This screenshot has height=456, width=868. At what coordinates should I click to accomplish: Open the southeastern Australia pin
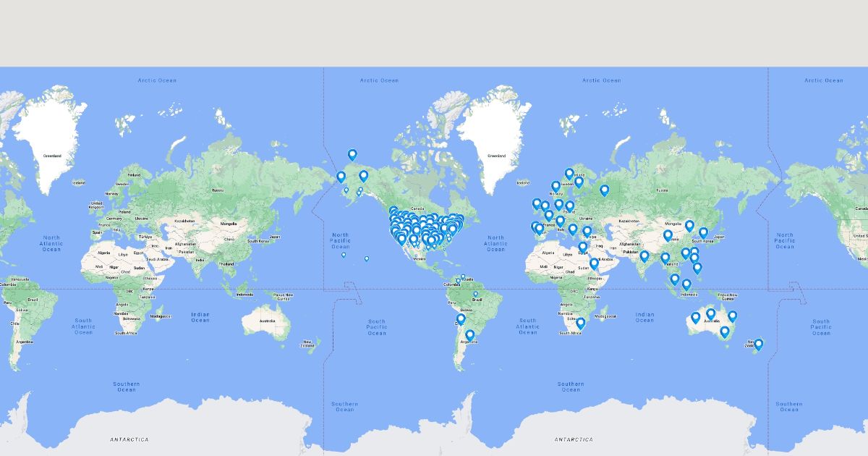(725, 332)
